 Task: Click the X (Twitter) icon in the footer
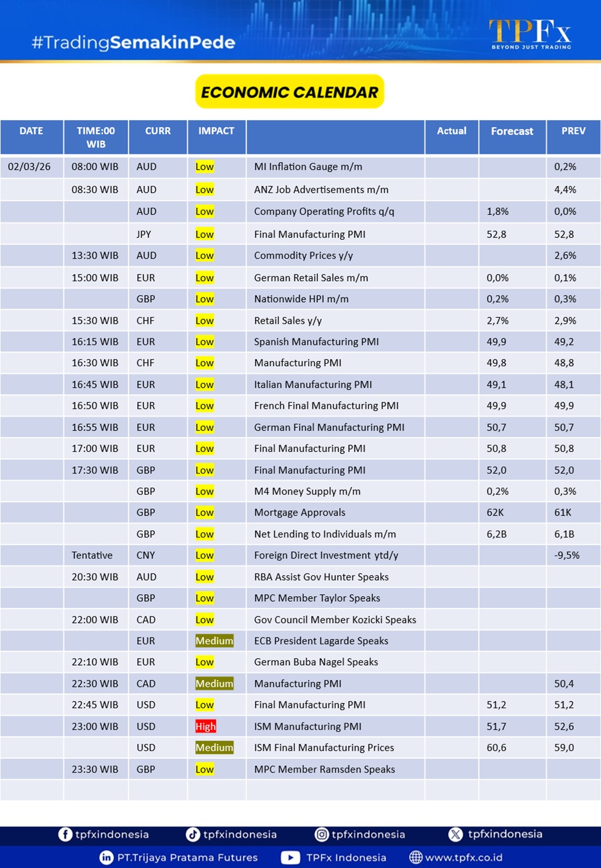click(456, 834)
